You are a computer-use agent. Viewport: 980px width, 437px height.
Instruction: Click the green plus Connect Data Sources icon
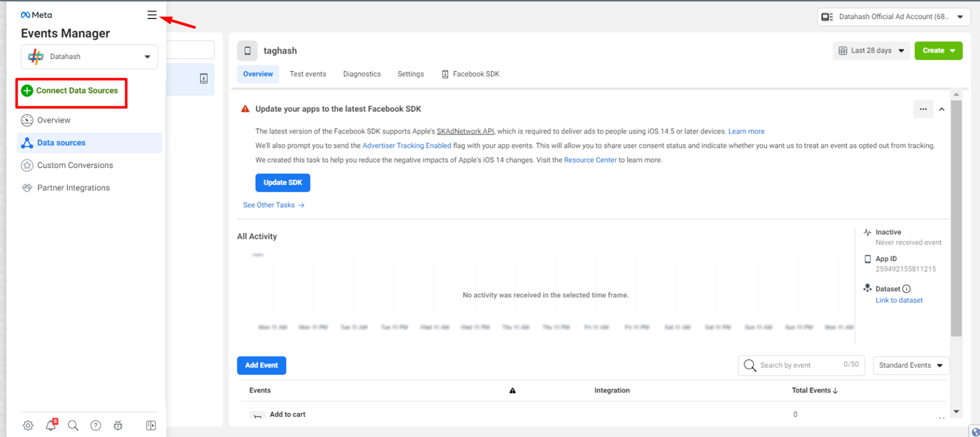point(27,91)
